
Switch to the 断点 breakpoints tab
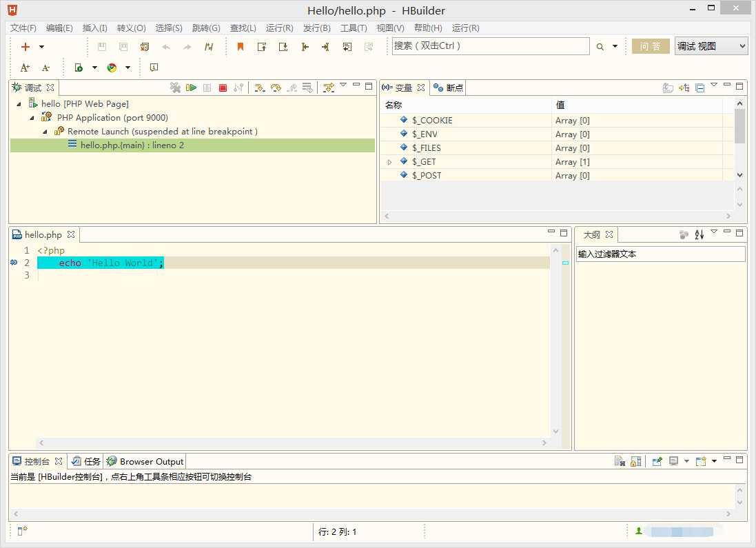449,88
